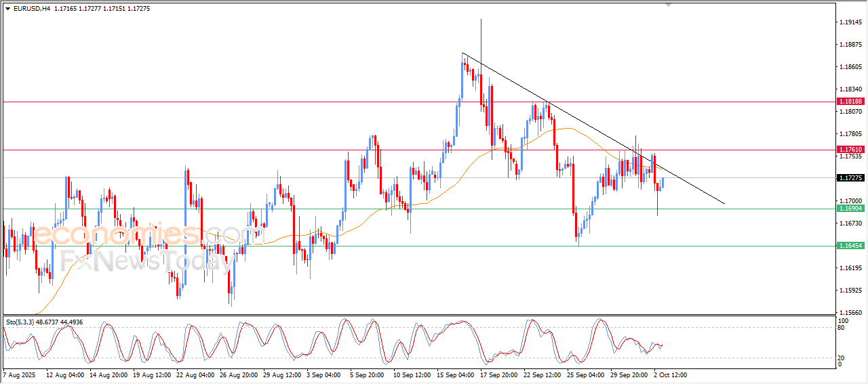868x384 pixels.
Task: Select the red 1.18188 resistance price label
Action: click(850, 102)
